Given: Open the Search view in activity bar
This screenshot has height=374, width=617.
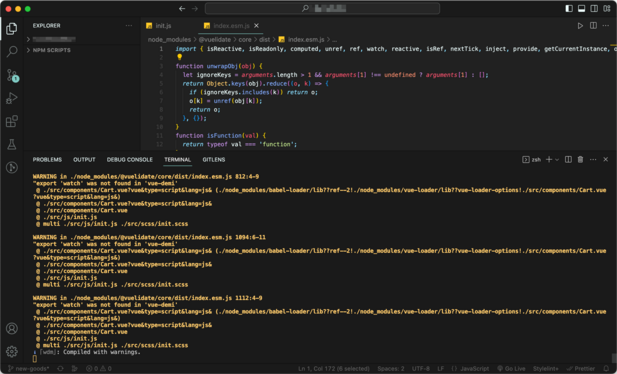Looking at the screenshot, I should tap(12, 51).
